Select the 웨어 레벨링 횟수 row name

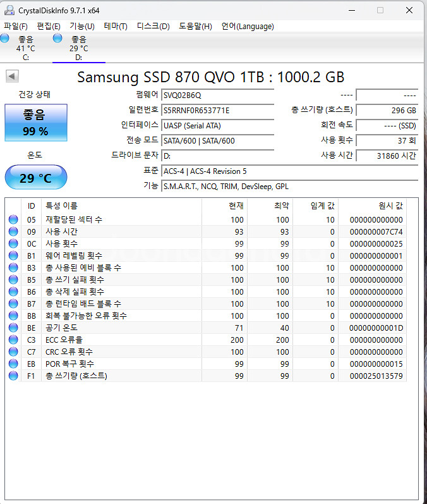pos(74,255)
